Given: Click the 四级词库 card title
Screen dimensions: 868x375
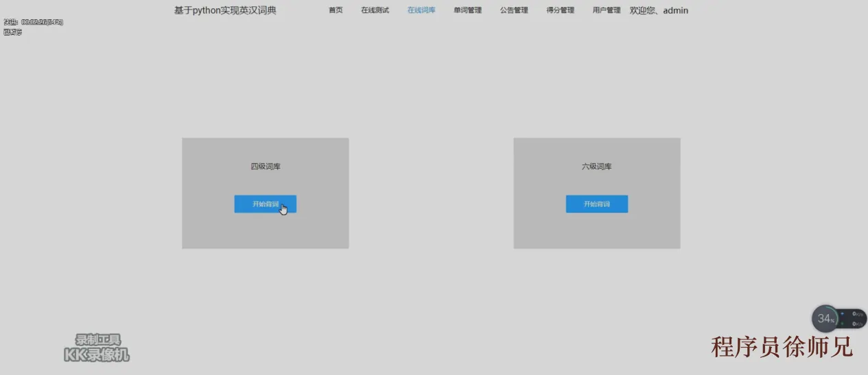Looking at the screenshot, I should pos(266,167).
